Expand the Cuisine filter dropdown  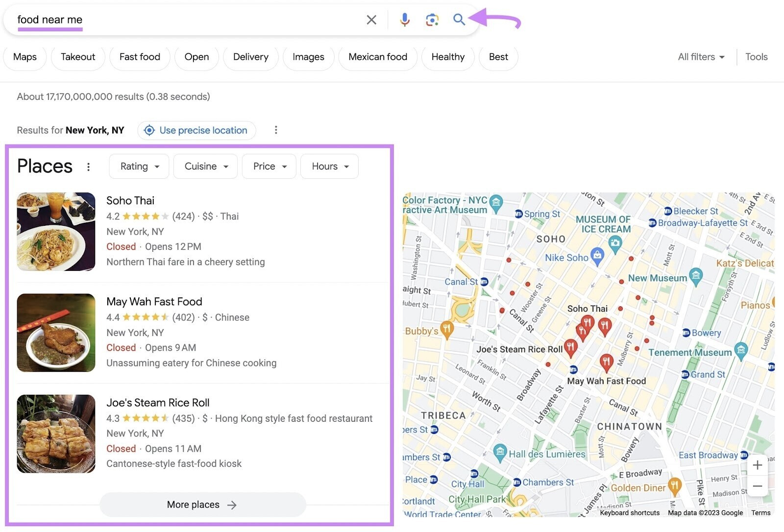click(x=205, y=167)
